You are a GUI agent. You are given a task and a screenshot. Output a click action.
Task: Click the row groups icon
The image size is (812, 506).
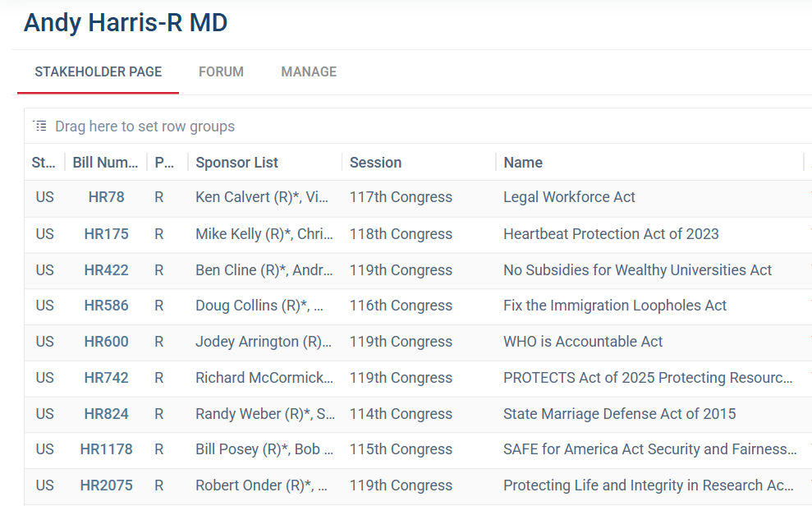(39, 126)
